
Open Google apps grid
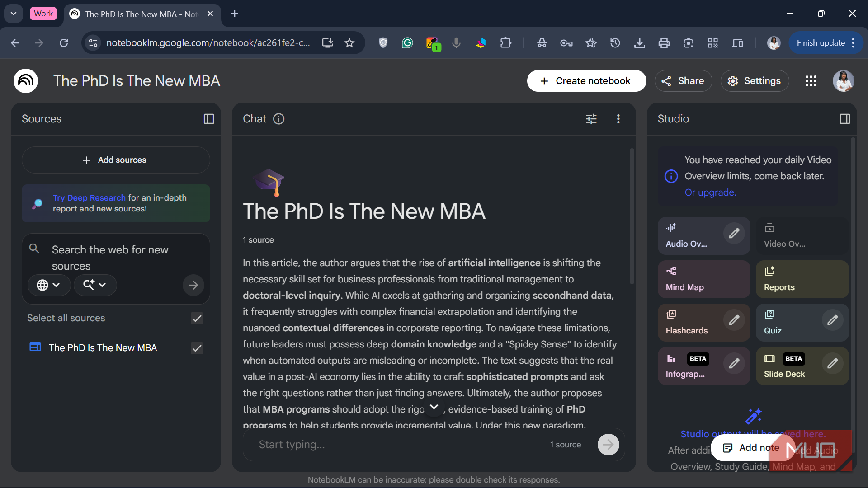click(811, 81)
